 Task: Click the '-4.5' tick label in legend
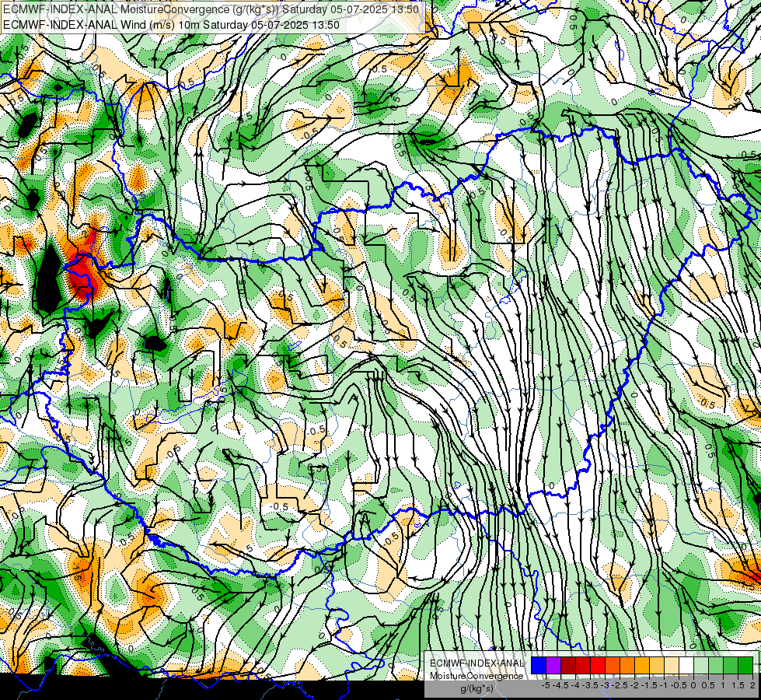561,685
